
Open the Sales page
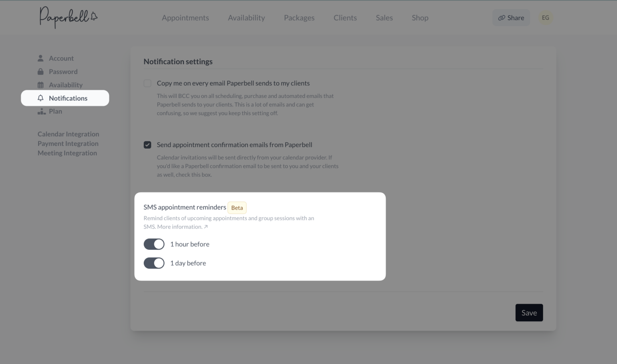[x=384, y=18]
